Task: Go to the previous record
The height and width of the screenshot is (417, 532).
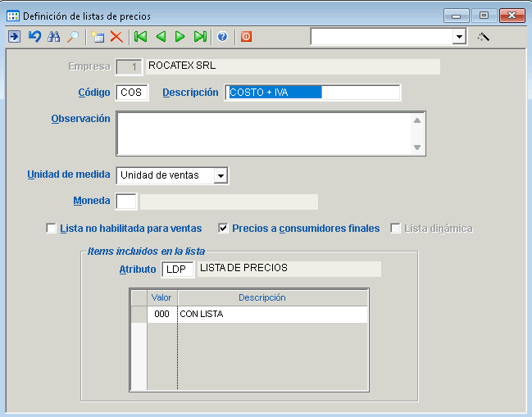Action: (x=161, y=37)
